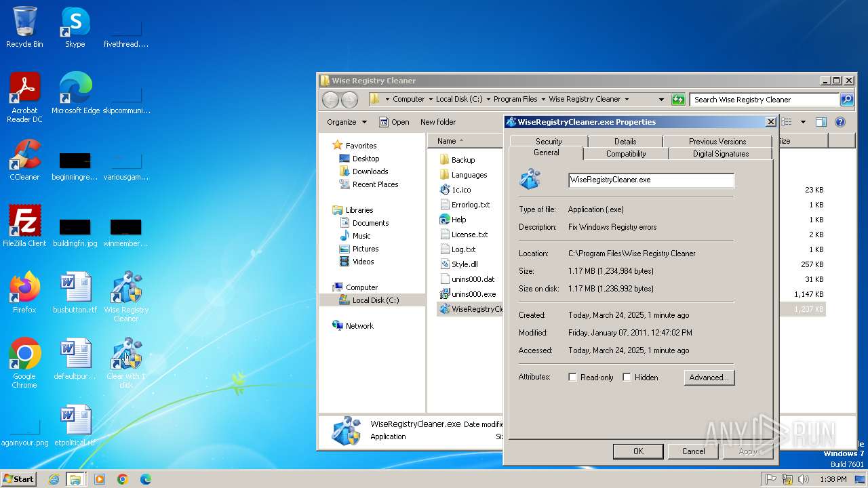This screenshot has width=868, height=488.
Task: Launch Skype from the desktop
Action: pos(75,27)
